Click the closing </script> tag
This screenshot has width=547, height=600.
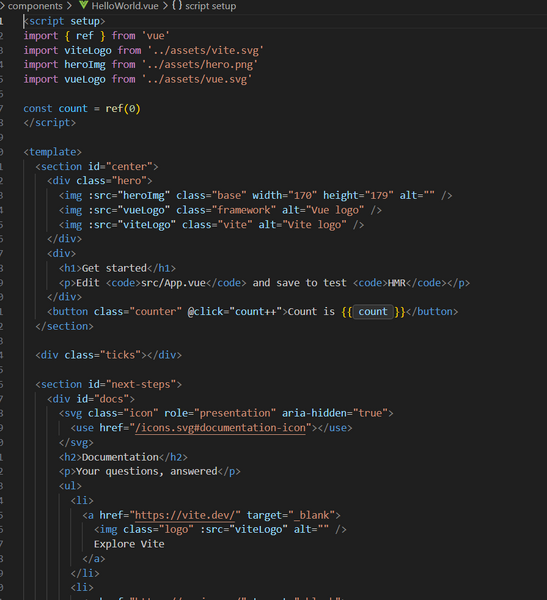[x=50, y=123]
